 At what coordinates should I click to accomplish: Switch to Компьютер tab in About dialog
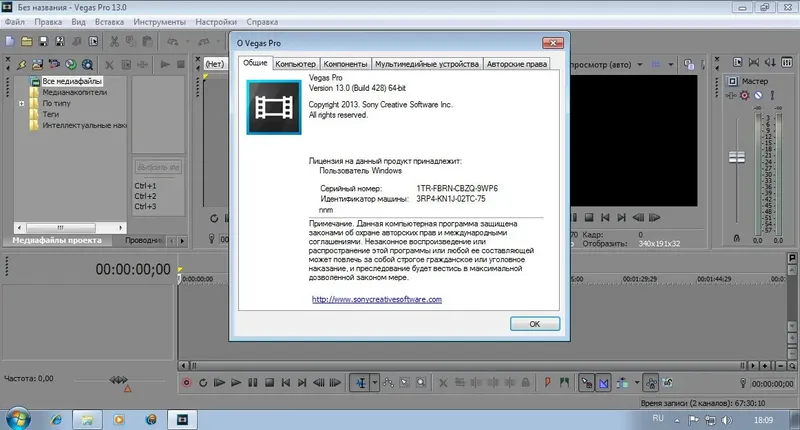(295, 64)
